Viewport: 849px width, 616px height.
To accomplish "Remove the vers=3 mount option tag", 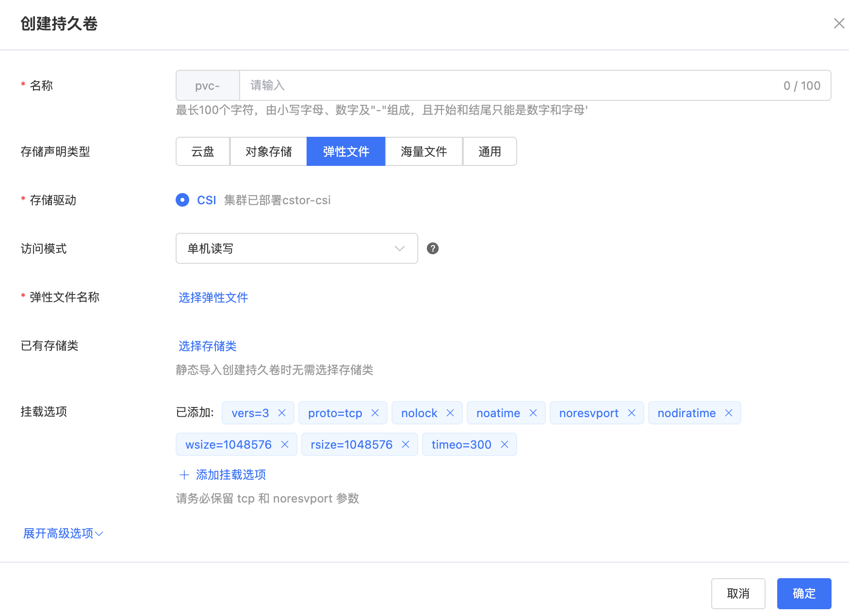I will [x=282, y=413].
